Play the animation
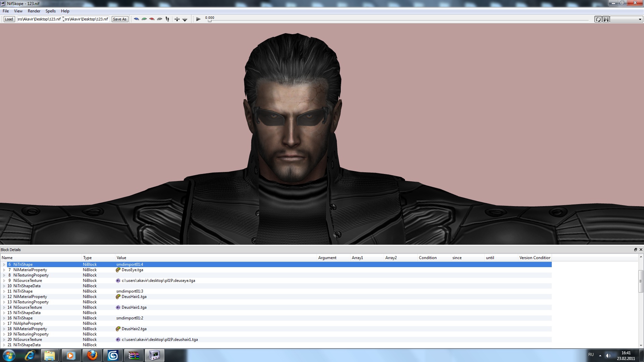 (199, 19)
